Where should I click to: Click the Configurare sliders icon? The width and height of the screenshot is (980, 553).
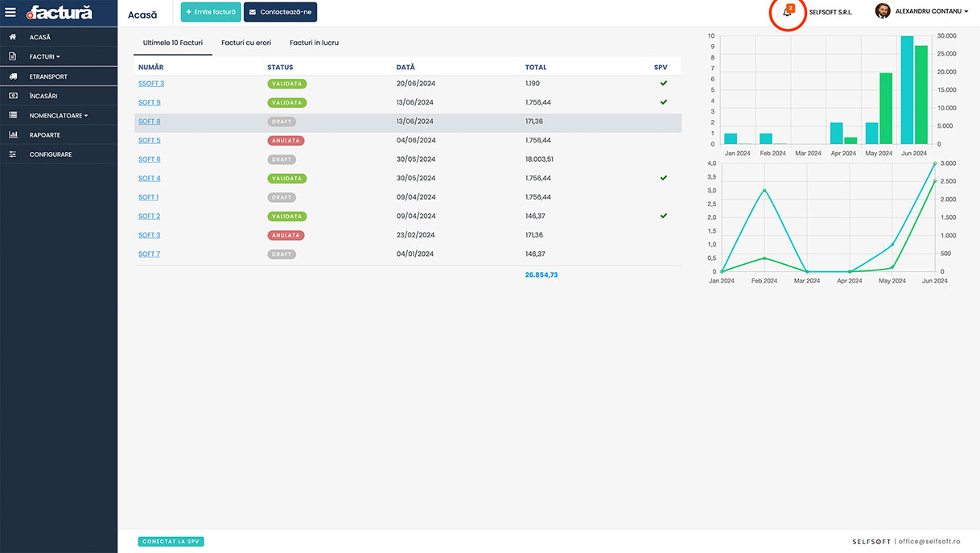coord(13,155)
